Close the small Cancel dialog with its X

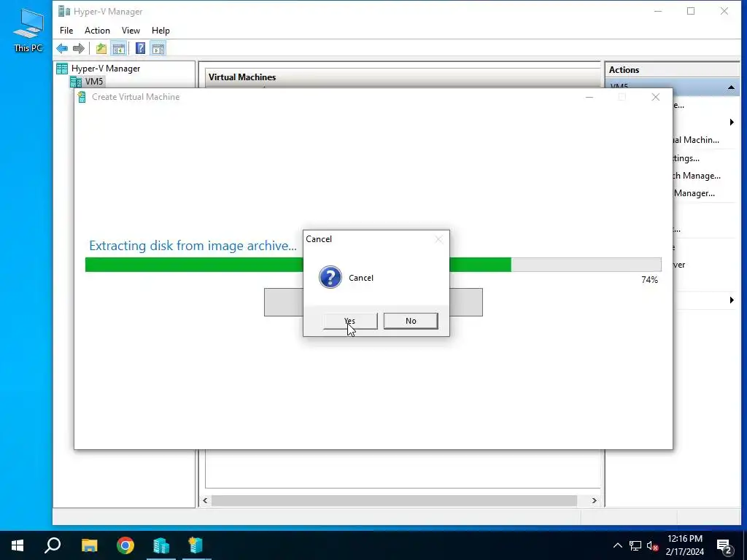click(438, 239)
